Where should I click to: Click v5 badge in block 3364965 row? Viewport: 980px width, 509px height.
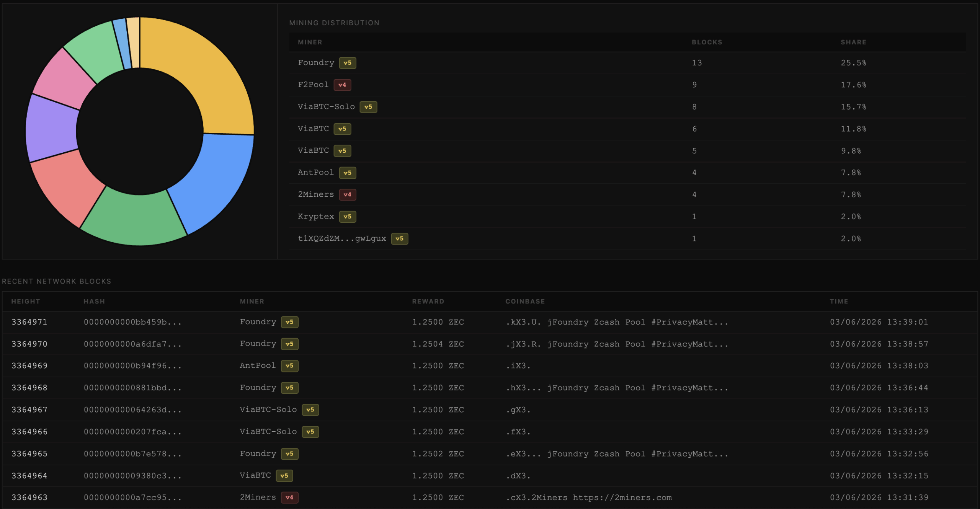click(289, 454)
